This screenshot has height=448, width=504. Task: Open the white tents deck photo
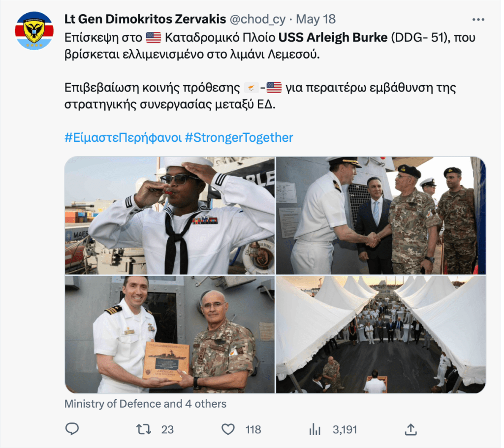pyautogui.click(x=381, y=334)
